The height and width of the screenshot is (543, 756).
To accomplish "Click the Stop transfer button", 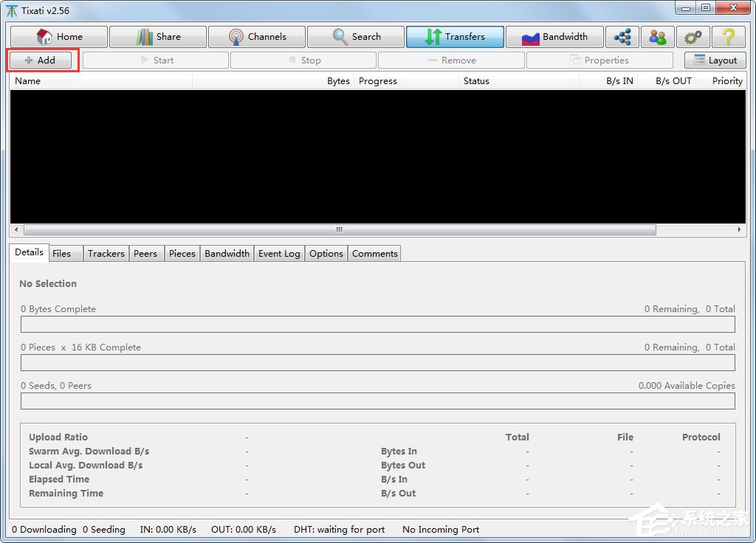I will point(303,60).
